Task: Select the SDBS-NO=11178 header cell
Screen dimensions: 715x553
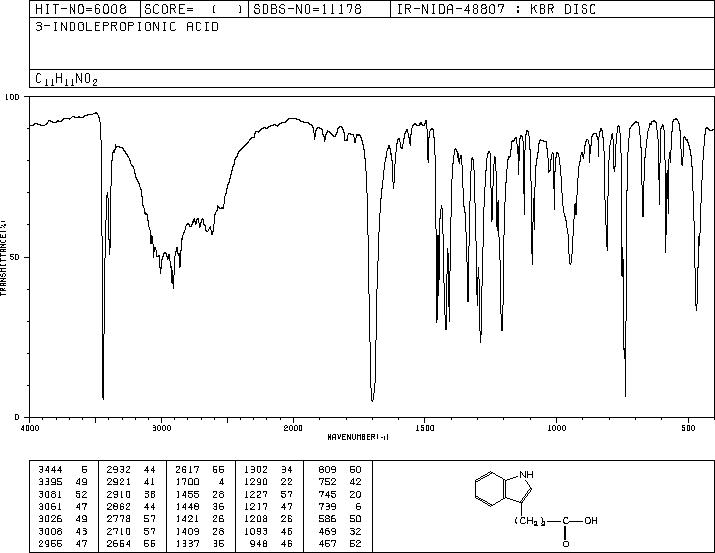Action: tap(307, 9)
